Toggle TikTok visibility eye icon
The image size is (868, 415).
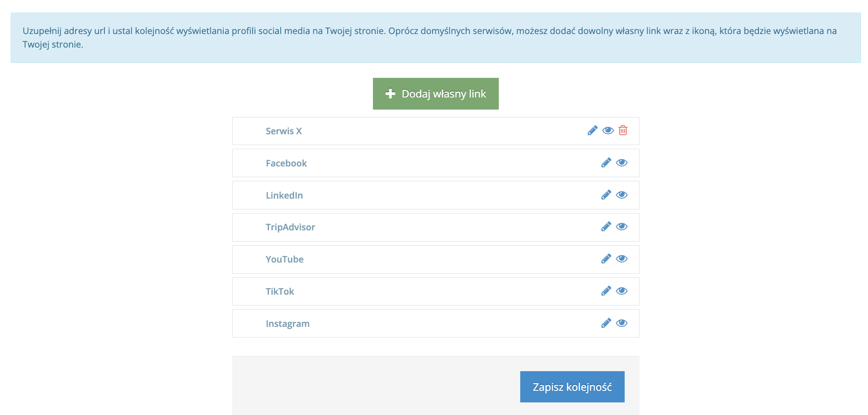tap(622, 291)
